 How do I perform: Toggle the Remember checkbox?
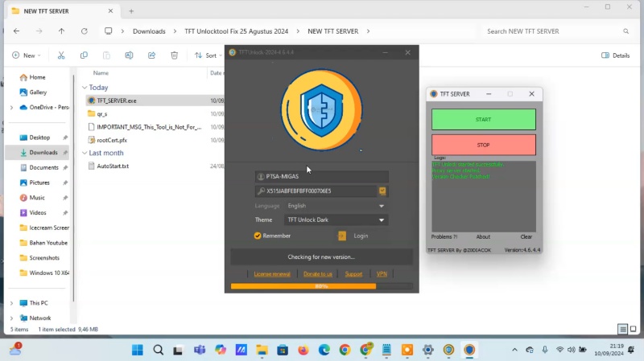pos(258,236)
